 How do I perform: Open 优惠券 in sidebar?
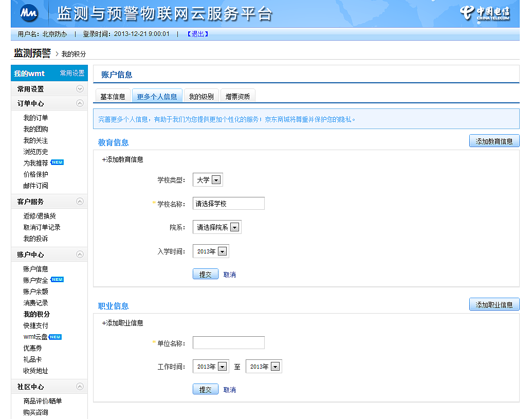pyautogui.click(x=32, y=348)
